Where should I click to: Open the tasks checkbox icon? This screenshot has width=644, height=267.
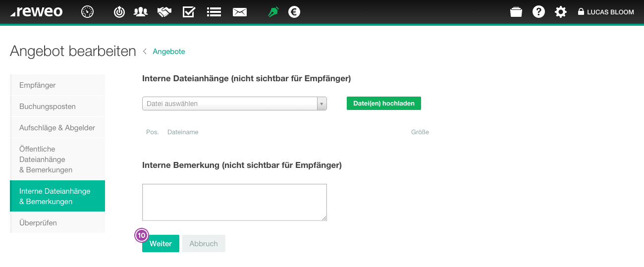click(189, 12)
